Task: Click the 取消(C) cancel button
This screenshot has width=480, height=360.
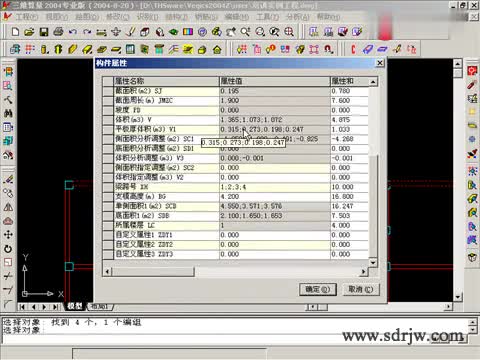Action: coord(361,289)
